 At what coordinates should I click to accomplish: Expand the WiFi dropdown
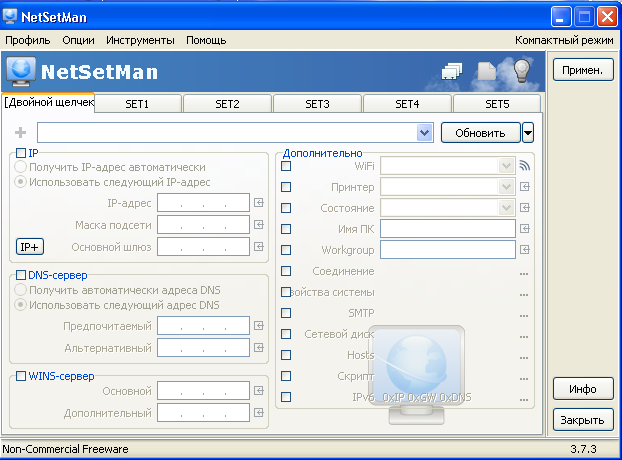(506, 166)
